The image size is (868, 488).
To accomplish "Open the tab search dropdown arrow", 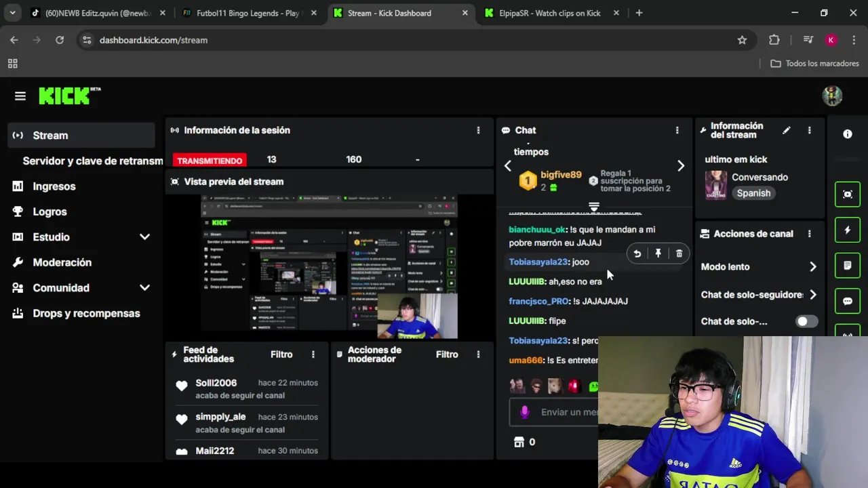I will point(12,13).
